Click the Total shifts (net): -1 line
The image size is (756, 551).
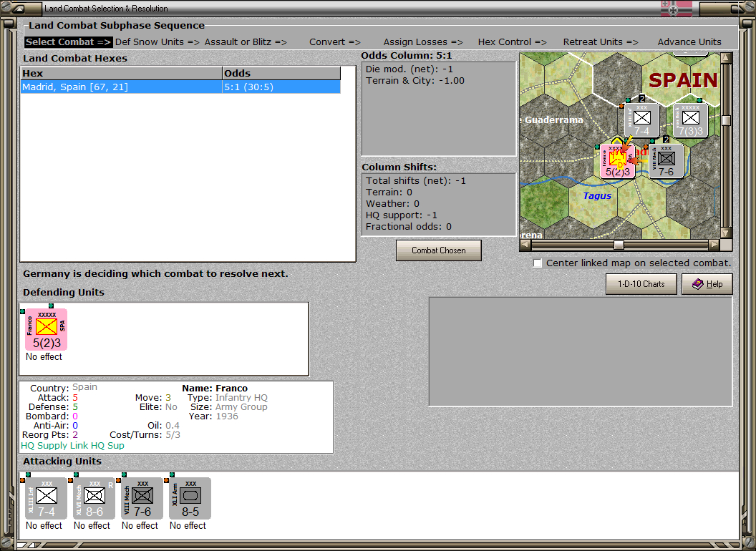point(416,181)
